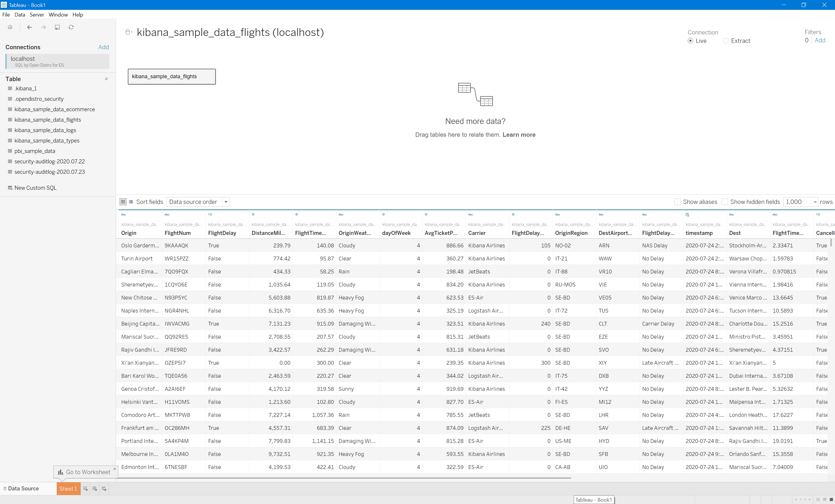Click the number type icon above dayOfWeek

[x=384, y=215]
